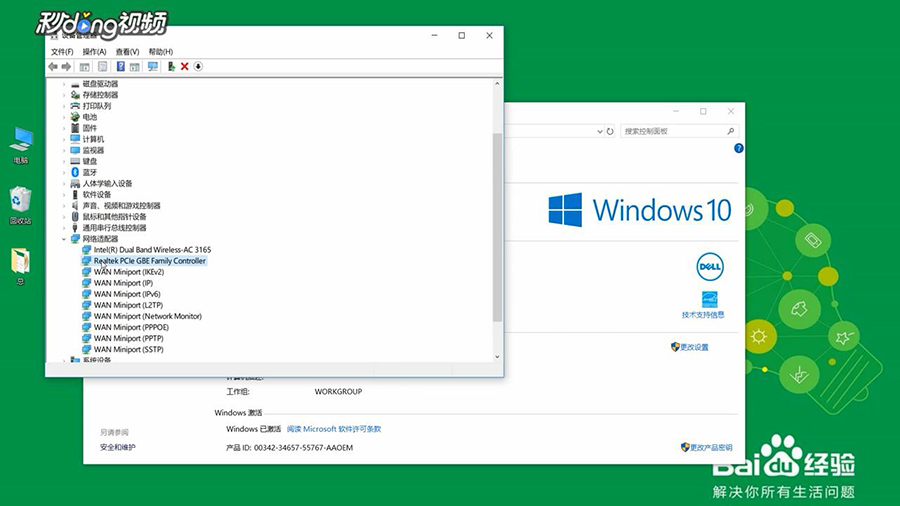This screenshot has height=506, width=900.
Task: Select the 人体学输入设备 category icon
Action: [x=75, y=184]
